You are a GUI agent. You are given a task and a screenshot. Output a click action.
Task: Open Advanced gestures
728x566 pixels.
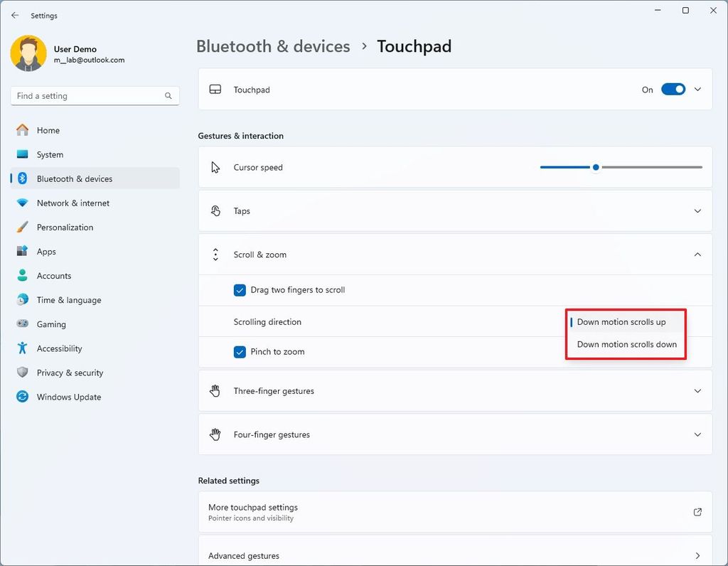tap(455, 555)
